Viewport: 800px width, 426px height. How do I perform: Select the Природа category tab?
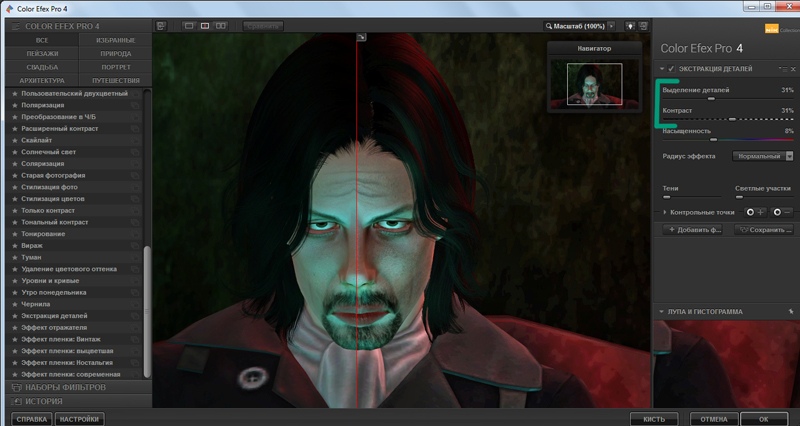coord(116,54)
